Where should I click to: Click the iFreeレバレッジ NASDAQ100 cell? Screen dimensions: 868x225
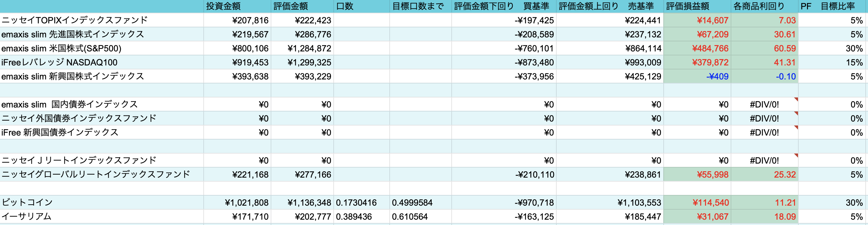point(102,62)
